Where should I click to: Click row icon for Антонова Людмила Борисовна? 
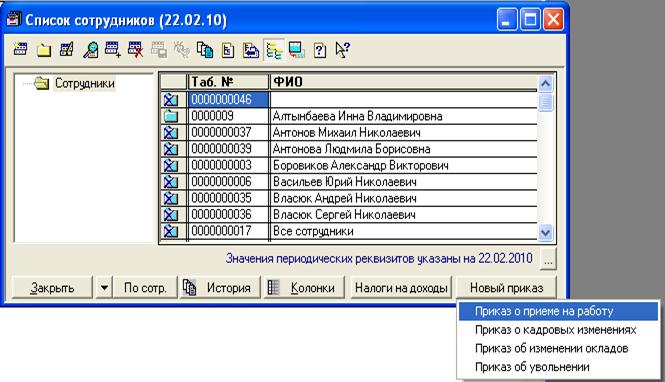click(x=170, y=149)
